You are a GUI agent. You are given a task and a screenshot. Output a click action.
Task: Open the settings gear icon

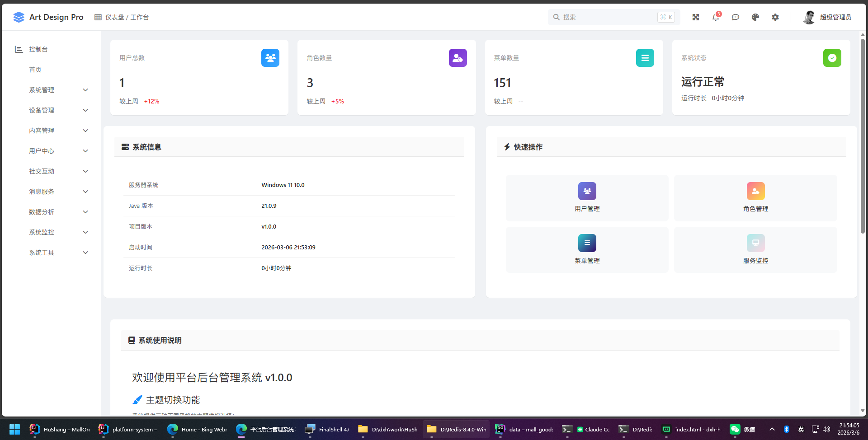tap(775, 17)
